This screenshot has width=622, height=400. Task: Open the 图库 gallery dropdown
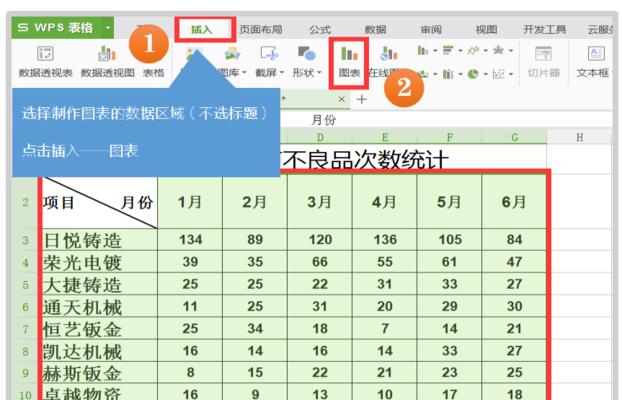[x=232, y=62]
